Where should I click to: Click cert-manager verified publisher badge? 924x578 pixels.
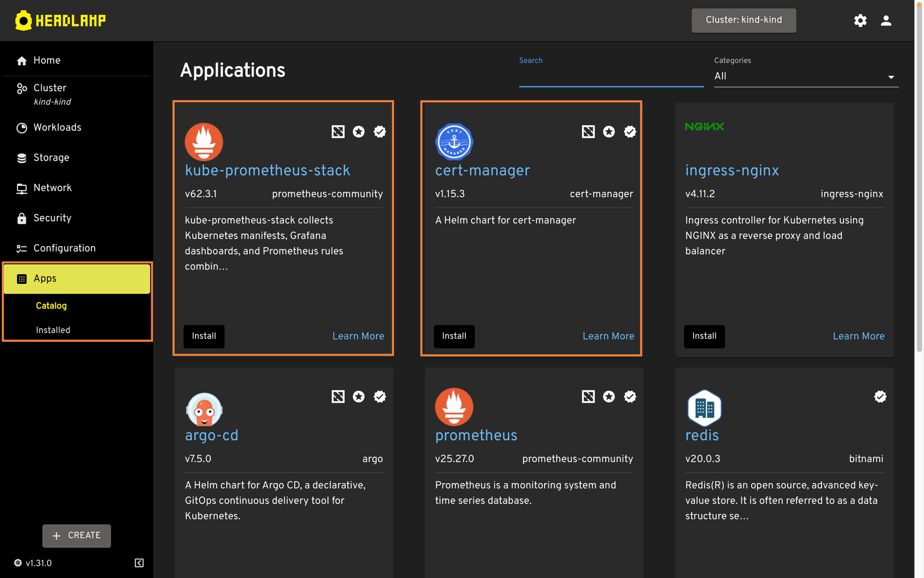630,132
